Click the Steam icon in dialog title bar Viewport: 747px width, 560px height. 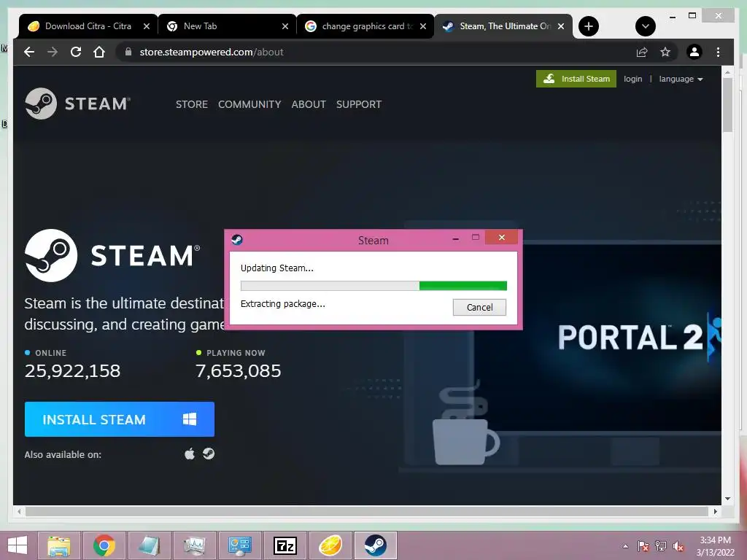(x=237, y=239)
